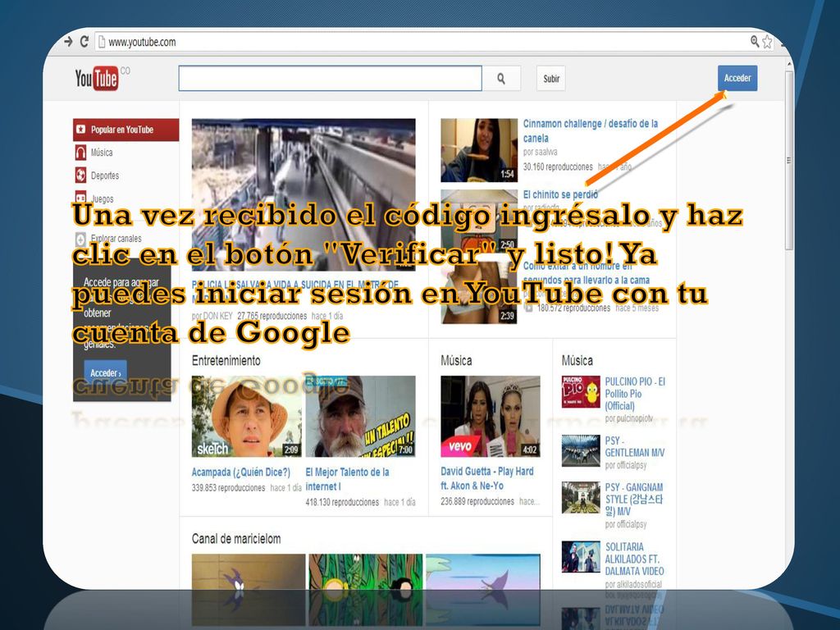
Task: Open Cinnamon challenge video thumbnail
Action: pos(479,151)
